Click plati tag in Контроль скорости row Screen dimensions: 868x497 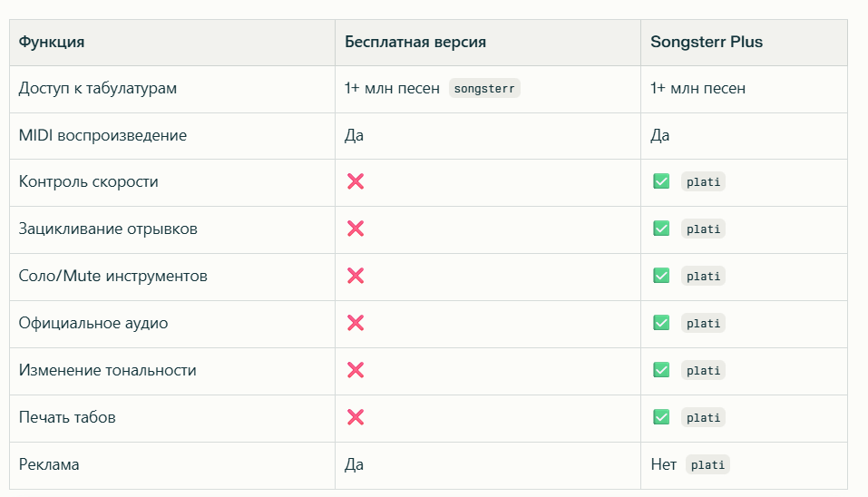click(x=704, y=181)
